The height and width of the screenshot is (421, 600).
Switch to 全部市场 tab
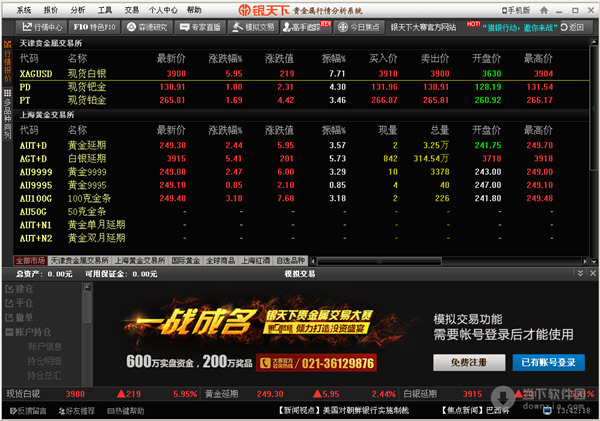click(x=30, y=261)
